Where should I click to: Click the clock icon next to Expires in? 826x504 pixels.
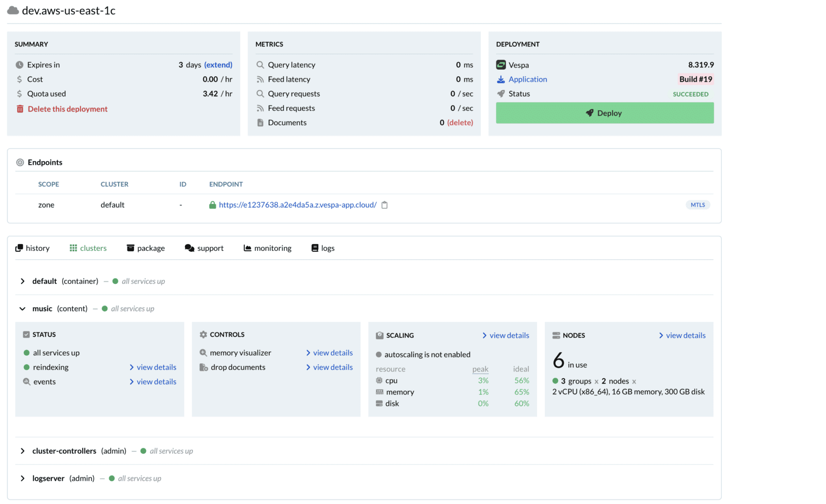point(19,65)
